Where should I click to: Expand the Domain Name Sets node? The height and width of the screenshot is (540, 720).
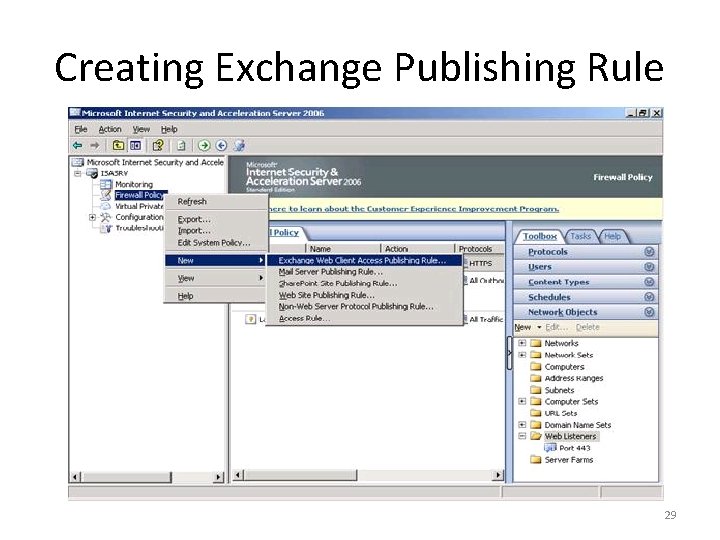coord(522,425)
